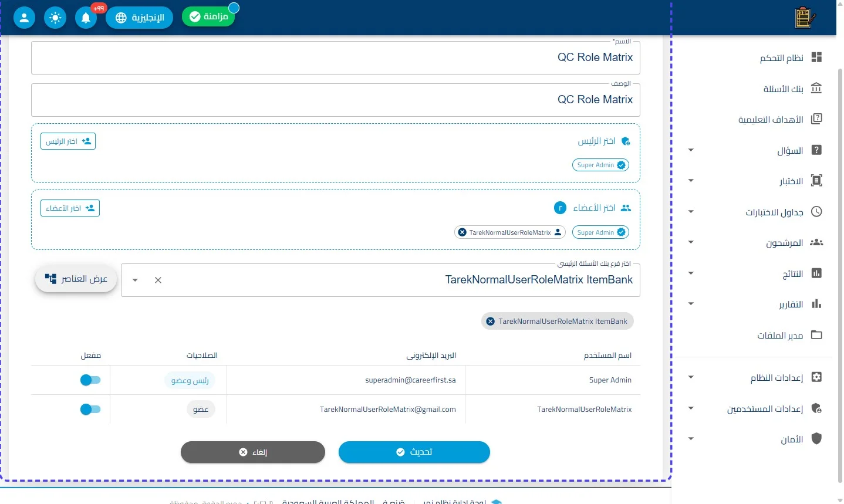
Task: Toggle the مزامنة sync button
Action: (x=208, y=17)
